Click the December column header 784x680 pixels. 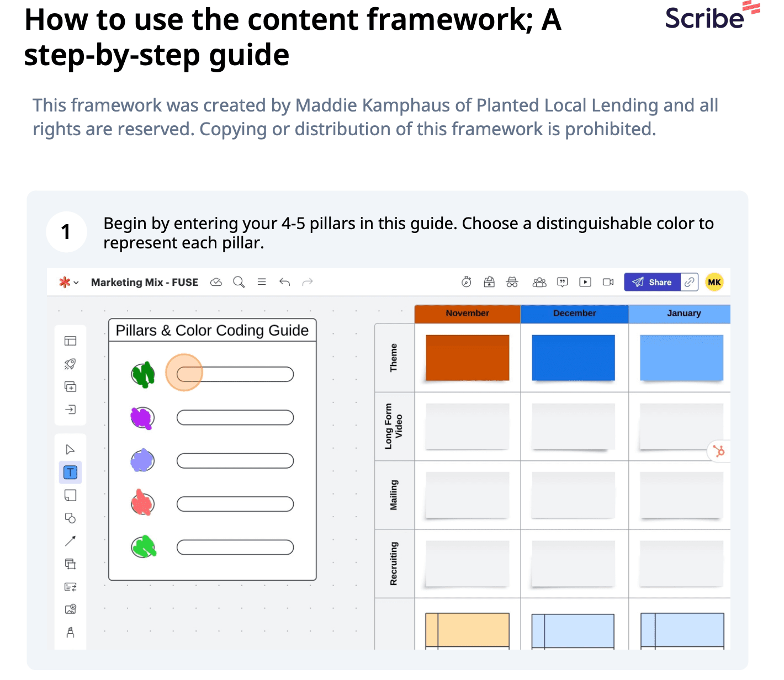[x=574, y=314]
